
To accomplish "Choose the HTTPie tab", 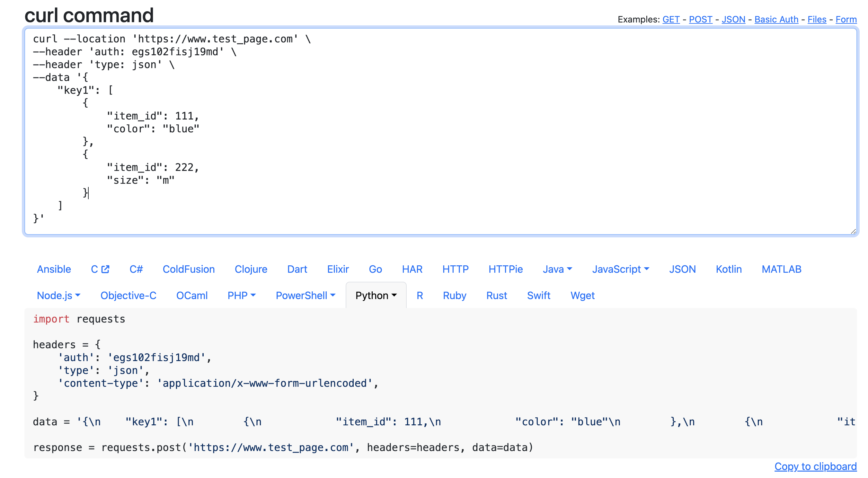I will pos(505,269).
